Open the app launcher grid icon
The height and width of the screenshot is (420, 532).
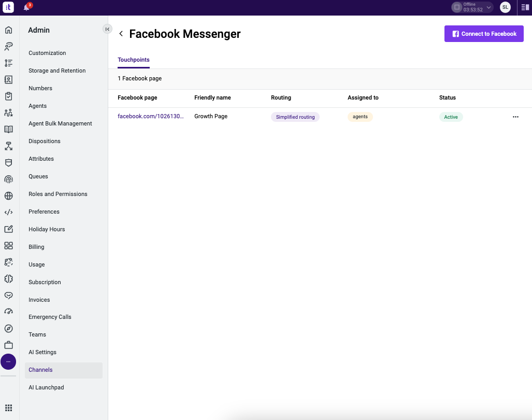tap(8, 408)
